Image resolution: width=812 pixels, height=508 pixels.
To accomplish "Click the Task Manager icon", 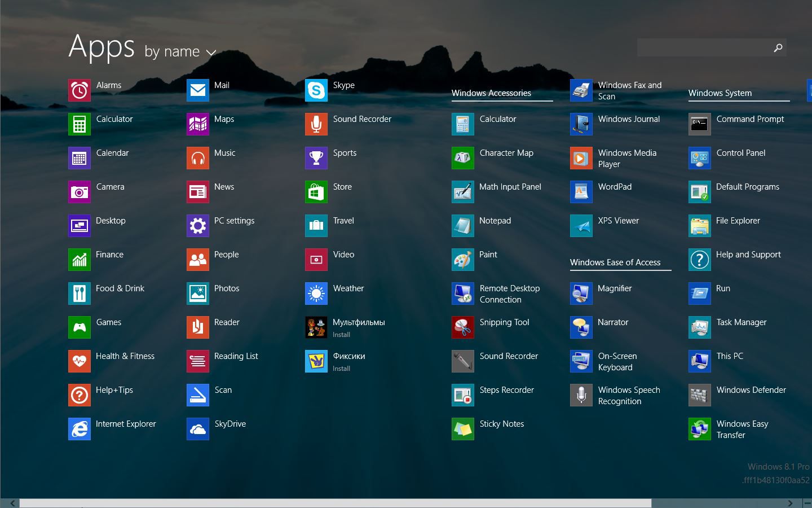I will [700, 327].
